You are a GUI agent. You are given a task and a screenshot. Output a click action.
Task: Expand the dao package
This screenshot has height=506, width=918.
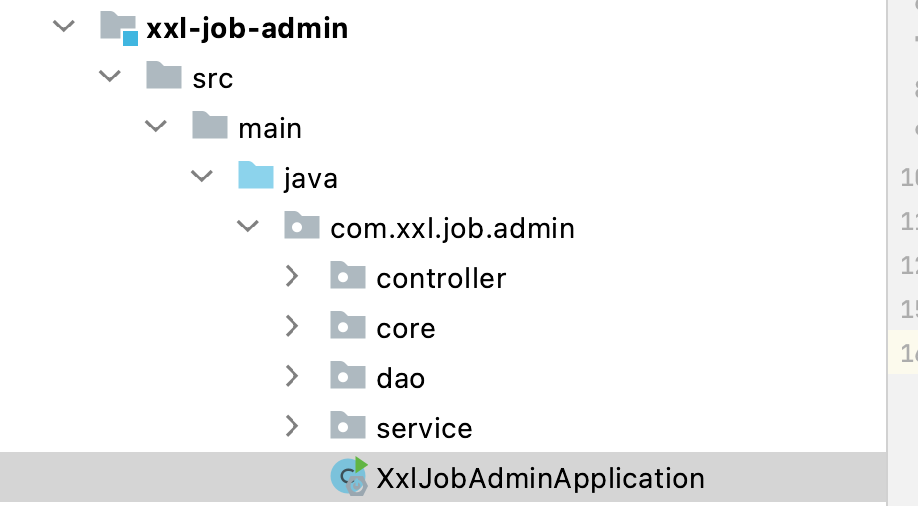[x=291, y=377]
